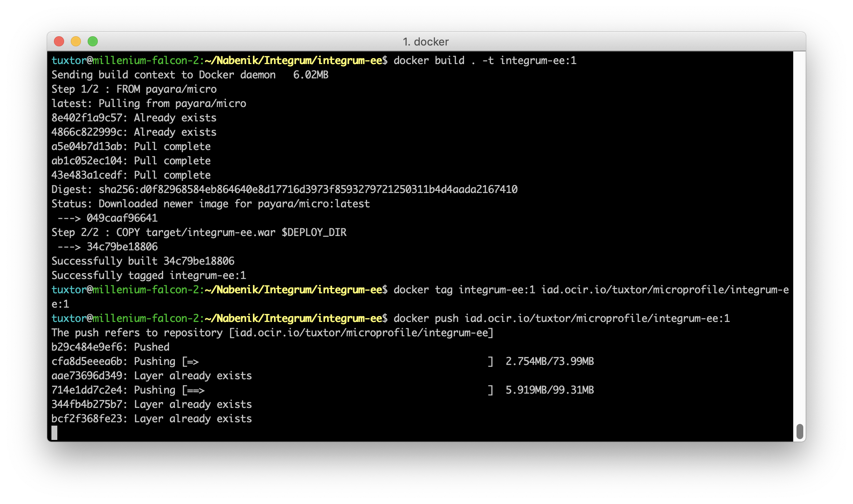Click the '---> 34c79be18806' line
The image size is (853, 504).
107,247
